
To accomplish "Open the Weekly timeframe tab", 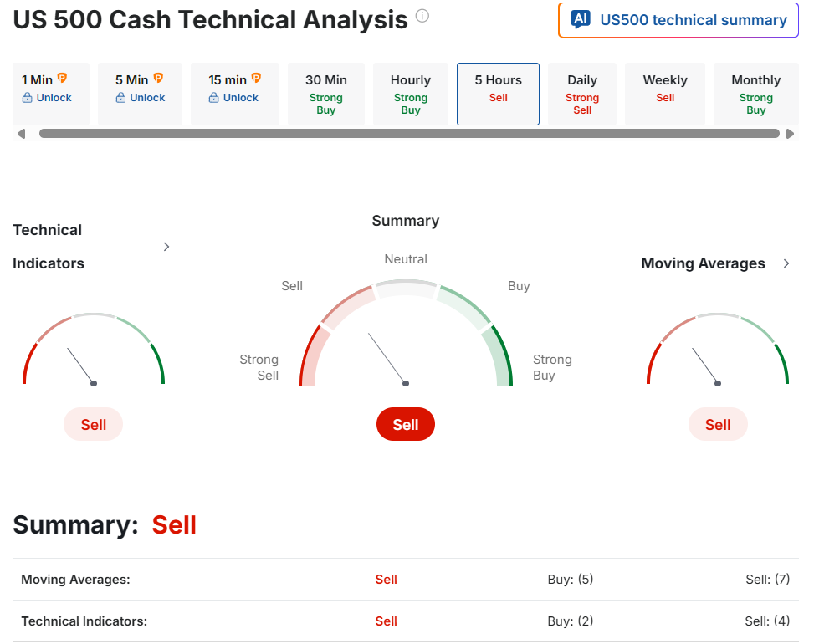I will pyautogui.click(x=665, y=94).
